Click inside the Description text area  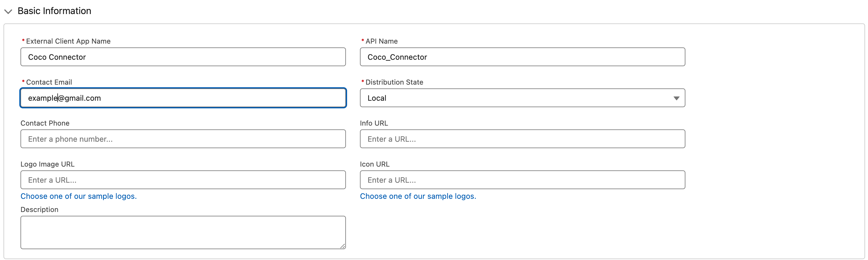[183, 232]
